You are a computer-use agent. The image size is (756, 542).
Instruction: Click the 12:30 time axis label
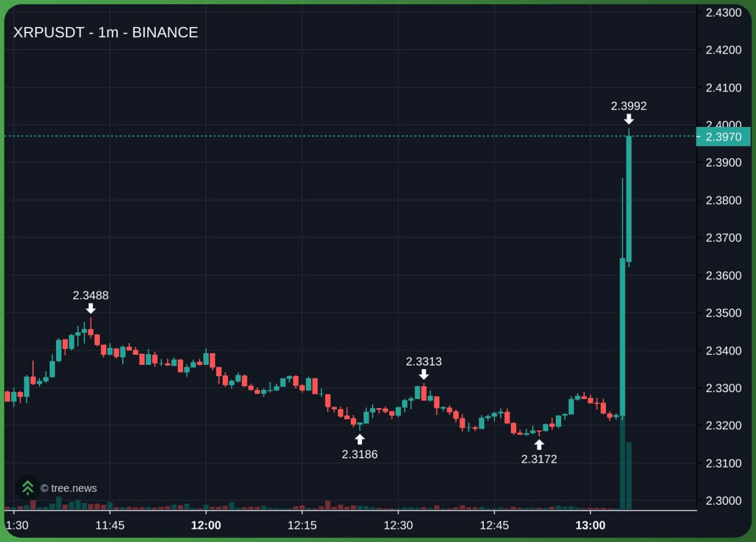click(398, 525)
